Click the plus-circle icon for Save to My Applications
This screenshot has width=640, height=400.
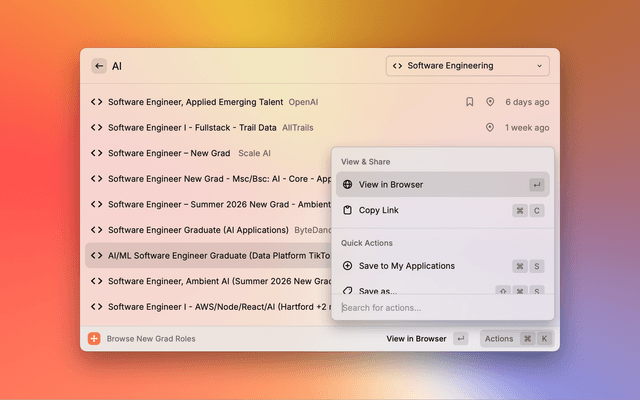[x=347, y=266]
